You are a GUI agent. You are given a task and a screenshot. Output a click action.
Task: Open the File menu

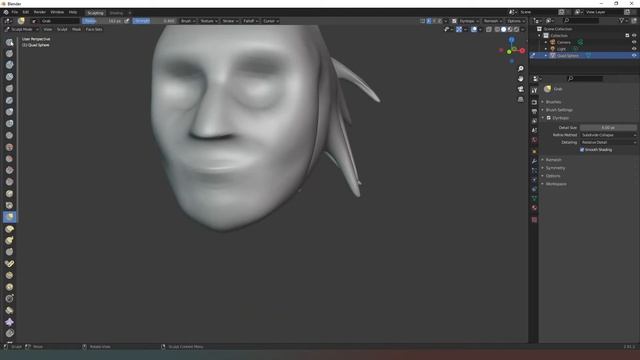pyautogui.click(x=15, y=12)
